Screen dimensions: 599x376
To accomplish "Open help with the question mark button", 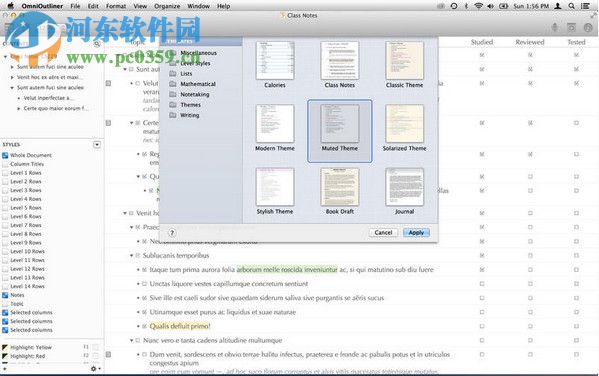I will point(172,233).
